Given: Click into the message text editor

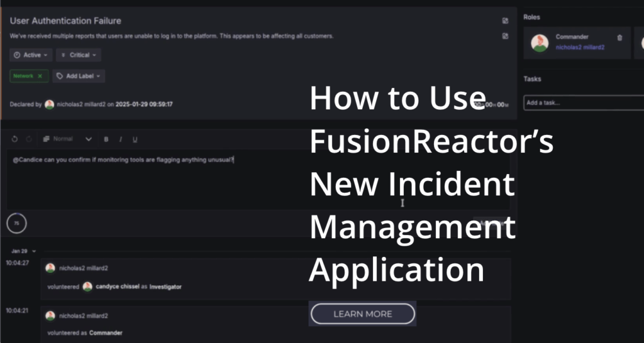Looking at the screenshot, I should click(258, 180).
